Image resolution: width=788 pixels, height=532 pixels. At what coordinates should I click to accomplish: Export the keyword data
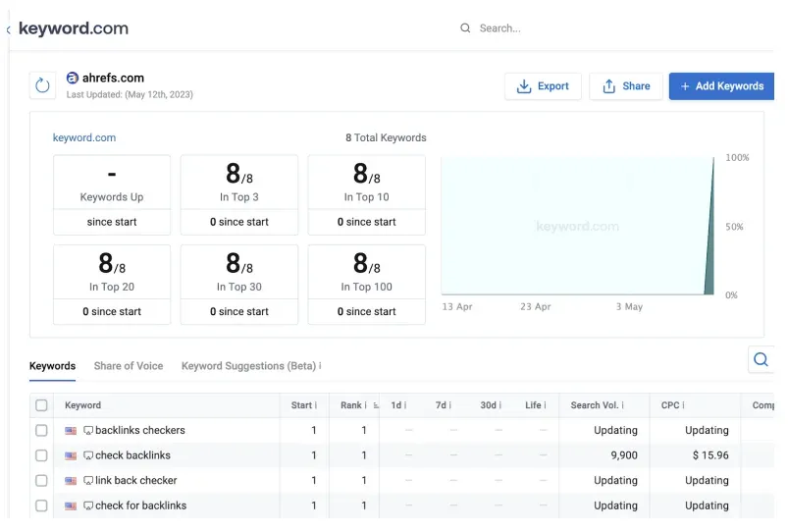pos(543,86)
